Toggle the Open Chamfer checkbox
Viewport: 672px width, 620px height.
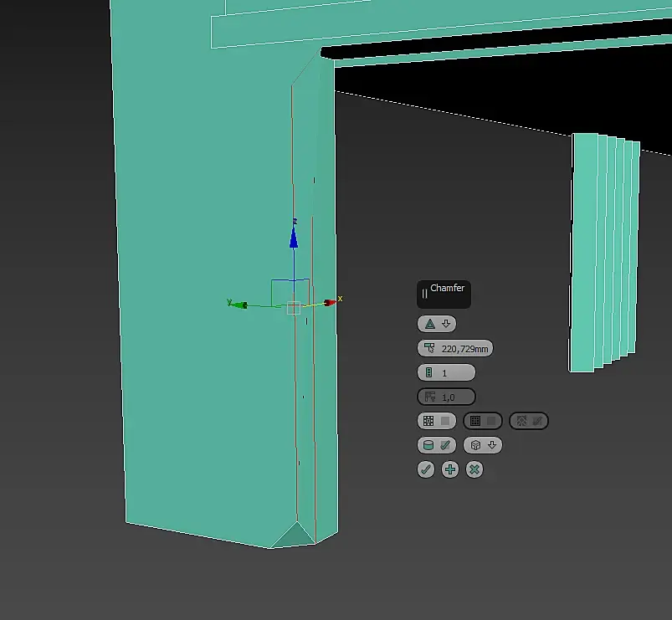point(437,421)
